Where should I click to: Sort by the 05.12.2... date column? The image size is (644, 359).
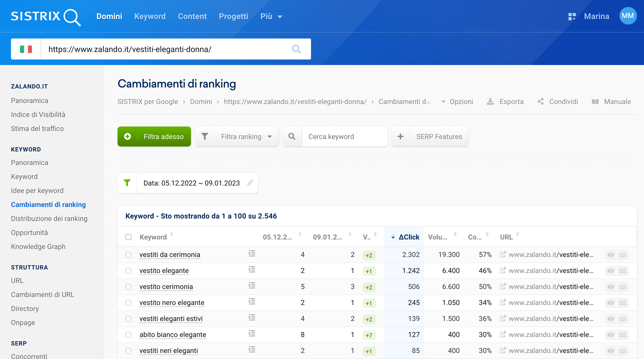pyautogui.click(x=277, y=237)
